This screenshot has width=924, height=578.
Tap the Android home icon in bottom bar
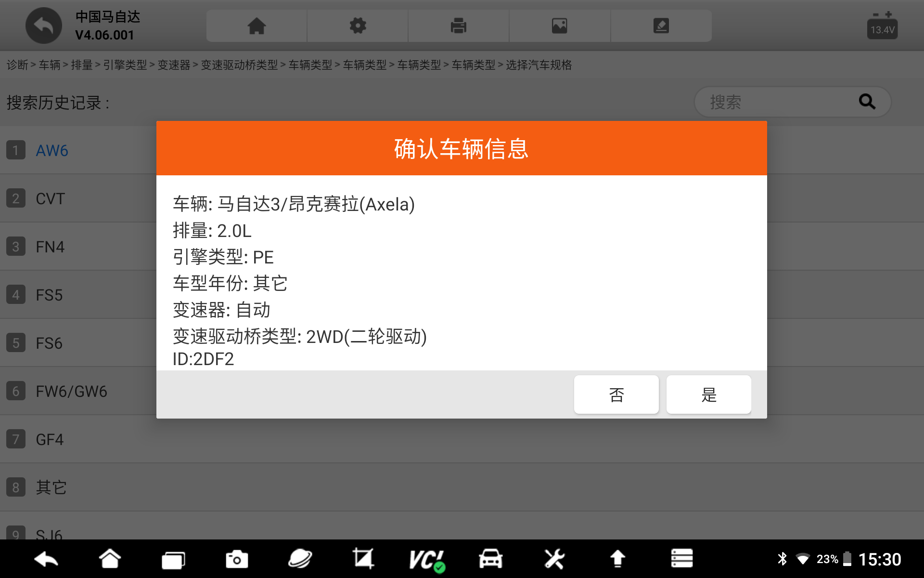click(x=110, y=559)
